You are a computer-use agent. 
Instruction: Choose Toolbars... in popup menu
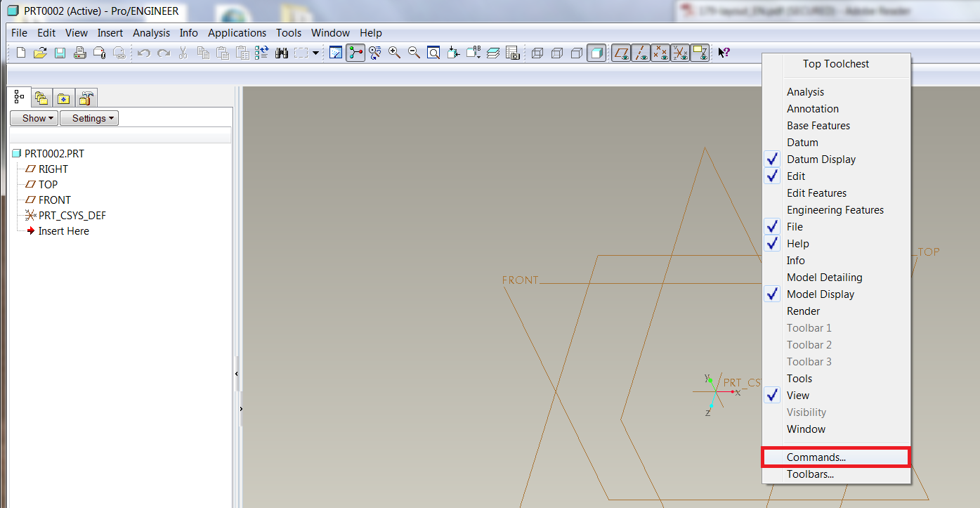[836, 474]
